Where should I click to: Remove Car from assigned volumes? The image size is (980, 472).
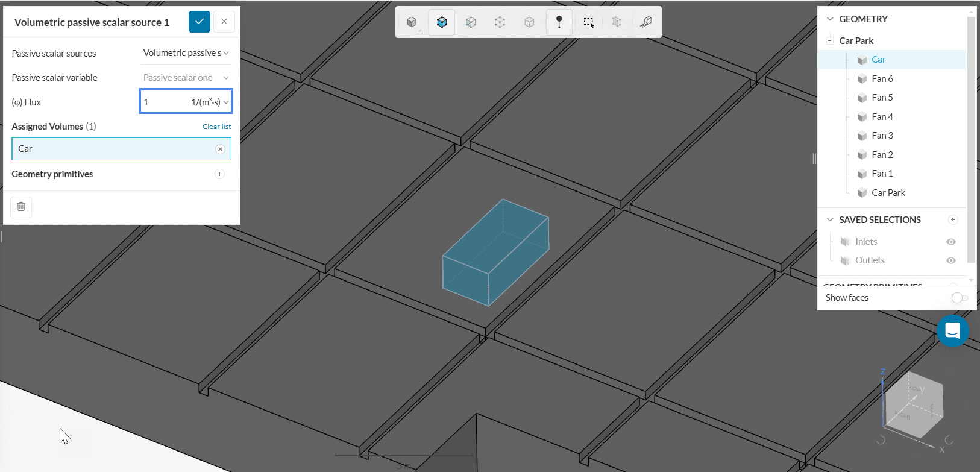[x=220, y=149]
